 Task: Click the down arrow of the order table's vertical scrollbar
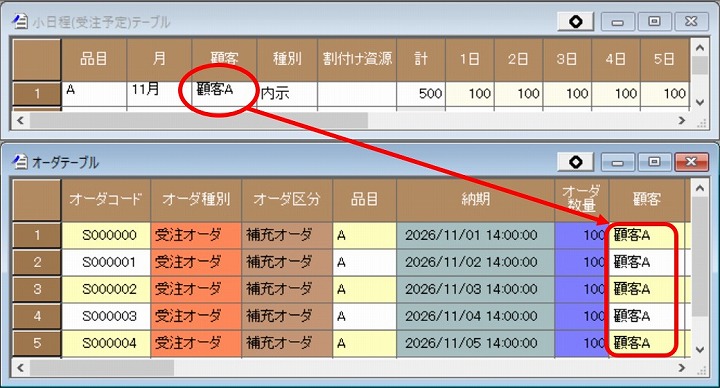tap(700, 349)
